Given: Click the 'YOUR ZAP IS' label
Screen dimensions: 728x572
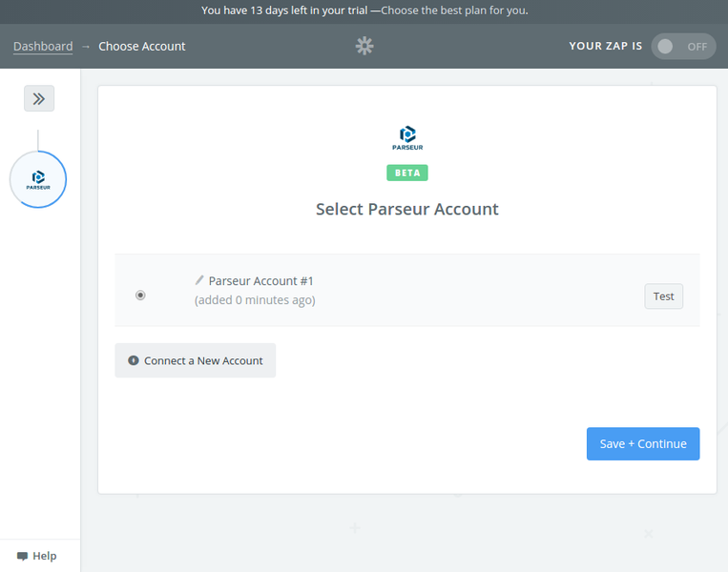Looking at the screenshot, I should click(x=606, y=46).
